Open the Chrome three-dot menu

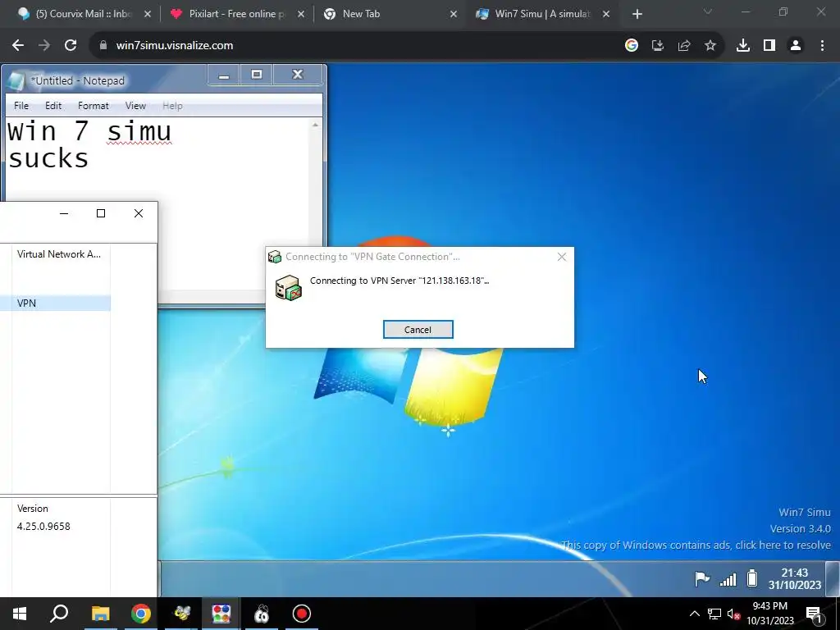822,46
